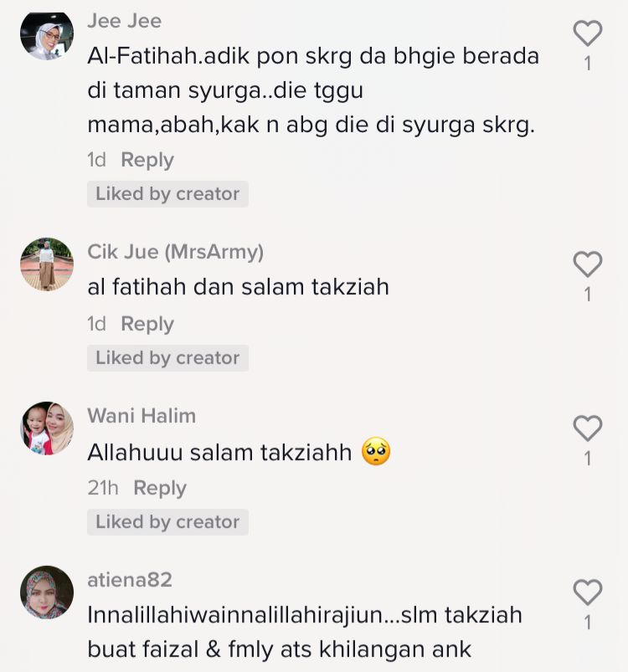628x672 pixels.
Task: Tap heart icon on Cik Jue's comment
Action: (x=588, y=264)
